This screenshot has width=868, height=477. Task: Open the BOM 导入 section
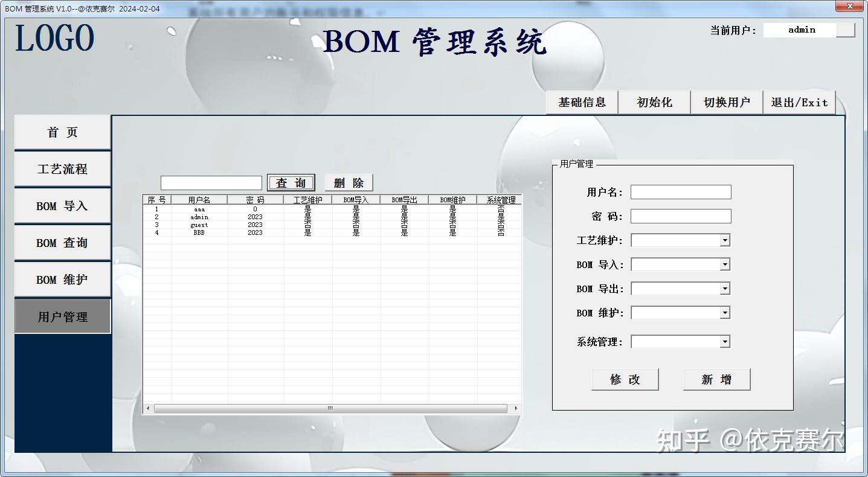(x=62, y=205)
